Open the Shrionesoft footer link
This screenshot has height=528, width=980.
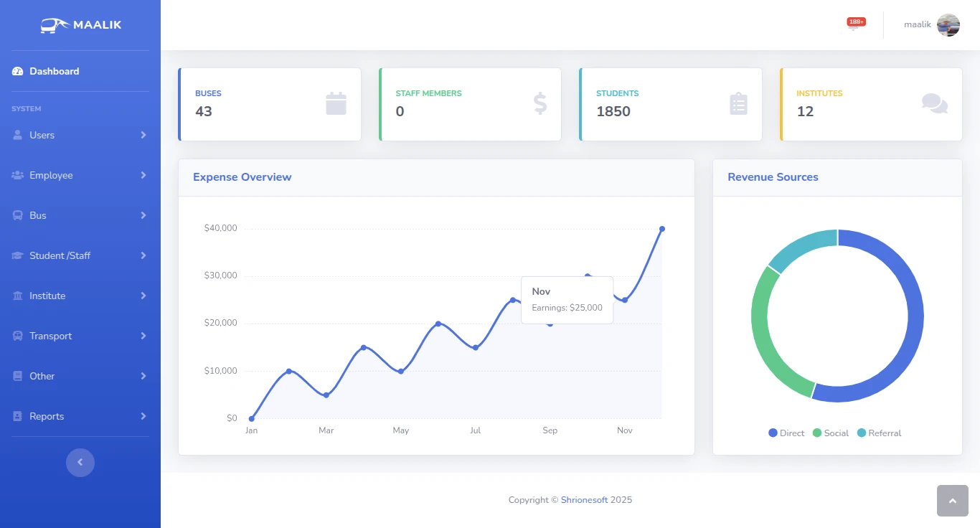584,500
